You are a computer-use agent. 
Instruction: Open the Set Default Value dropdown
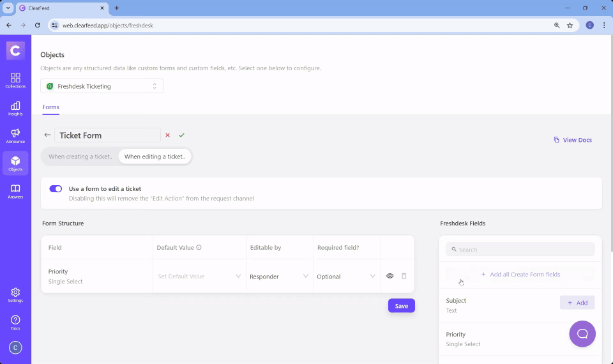[199, 277]
